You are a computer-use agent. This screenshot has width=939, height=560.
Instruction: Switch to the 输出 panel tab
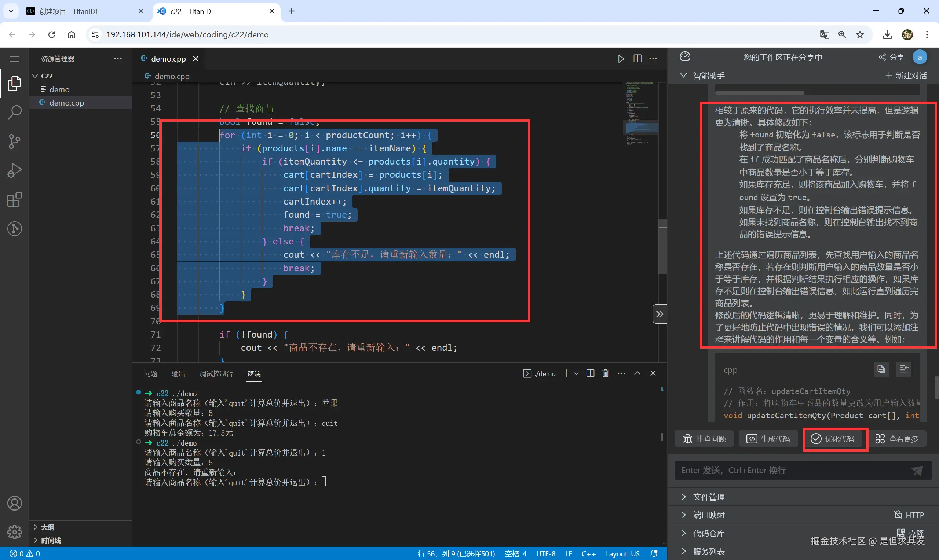point(178,373)
